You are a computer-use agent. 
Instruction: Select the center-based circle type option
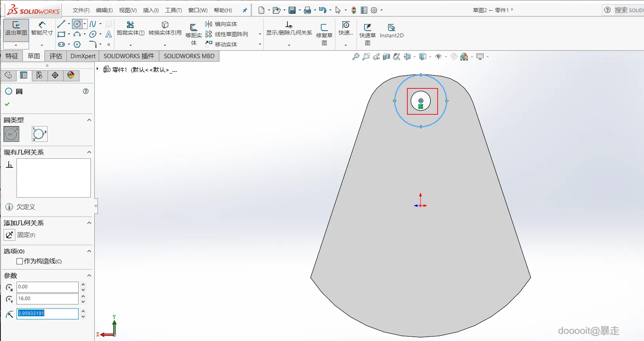coord(11,134)
